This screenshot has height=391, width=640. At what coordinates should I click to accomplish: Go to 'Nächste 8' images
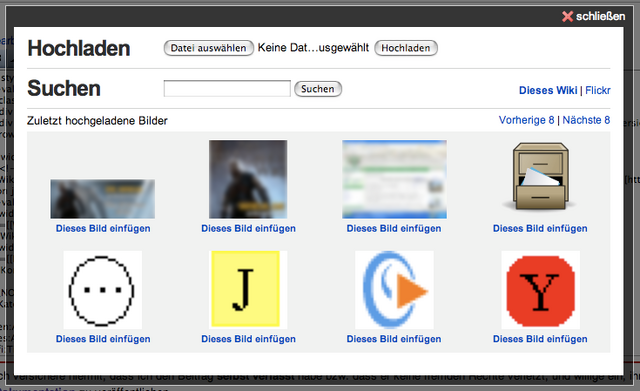point(586,120)
